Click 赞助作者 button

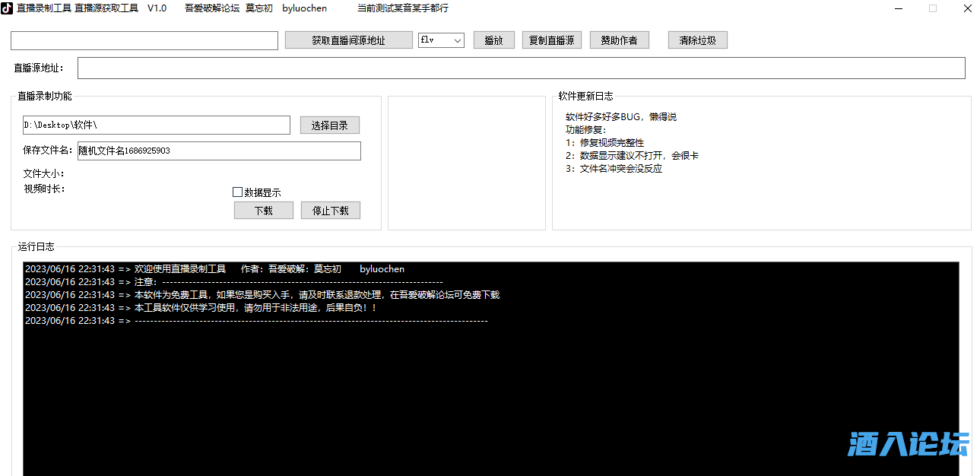coord(620,40)
